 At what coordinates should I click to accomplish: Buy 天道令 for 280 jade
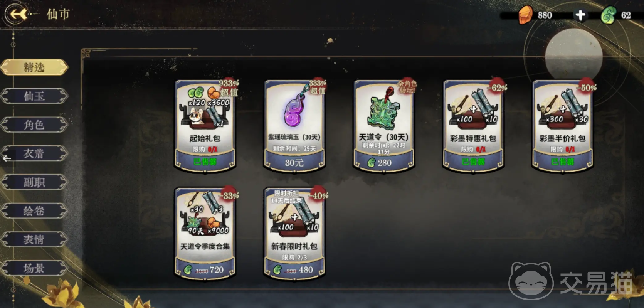click(x=384, y=163)
